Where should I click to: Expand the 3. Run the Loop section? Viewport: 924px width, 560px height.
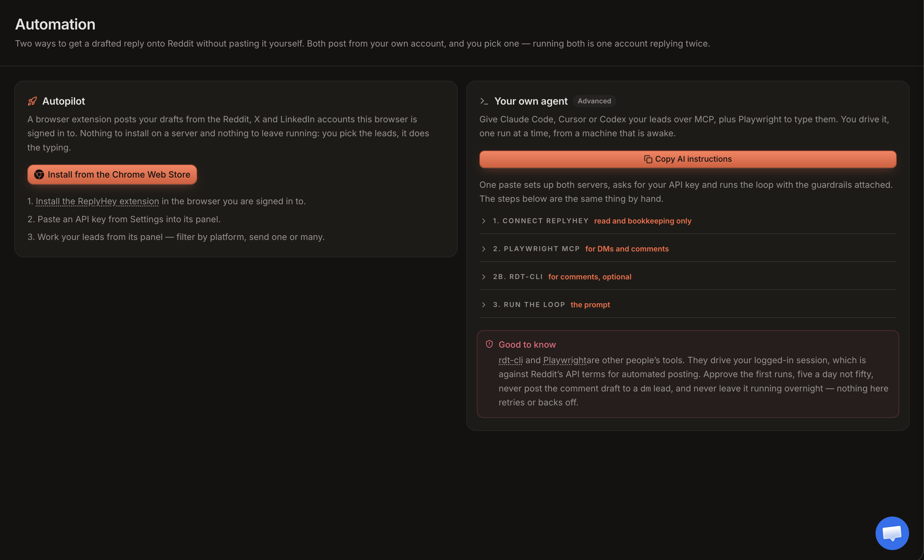(688, 305)
